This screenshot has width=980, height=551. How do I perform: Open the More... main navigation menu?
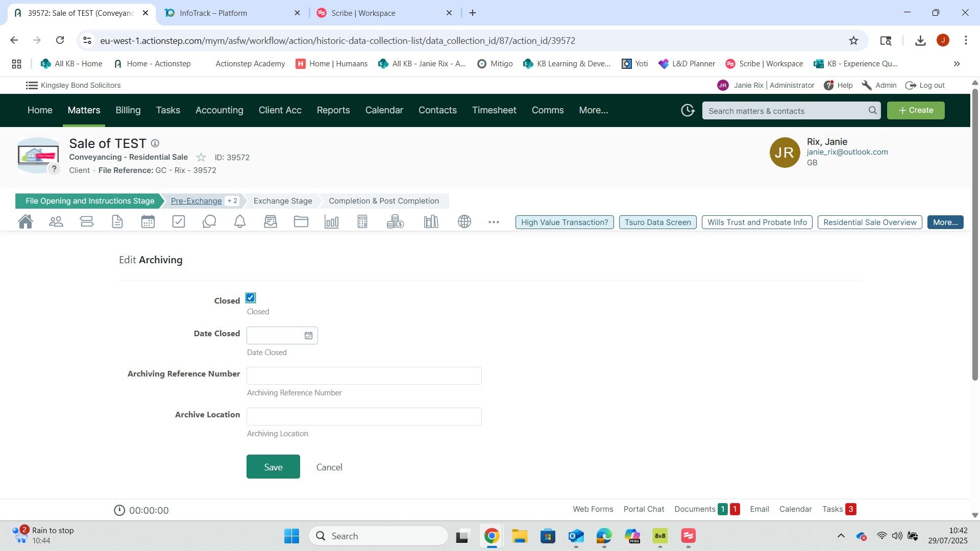(593, 110)
